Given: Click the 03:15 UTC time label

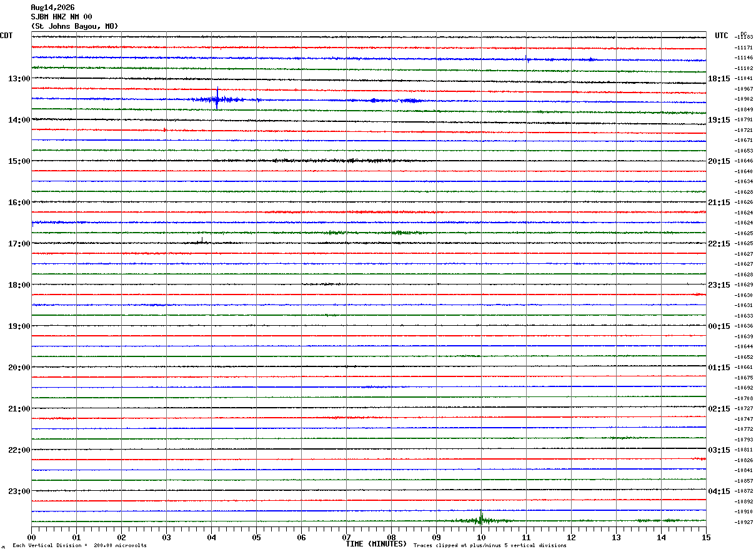Looking at the screenshot, I should point(719,450).
